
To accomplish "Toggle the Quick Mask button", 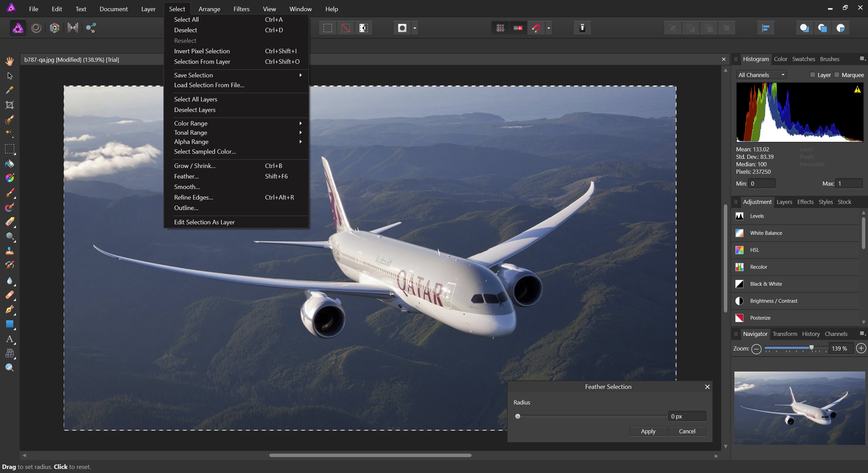I will click(x=402, y=28).
